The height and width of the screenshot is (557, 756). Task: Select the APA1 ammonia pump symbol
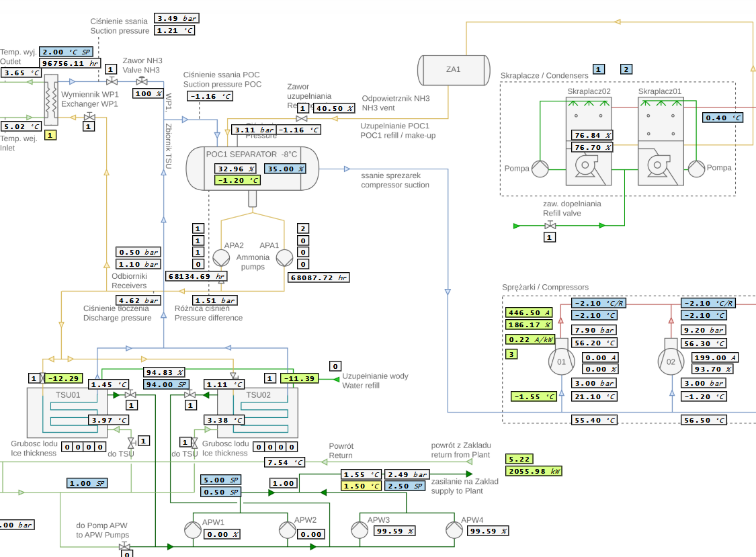click(x=285, y=259)
